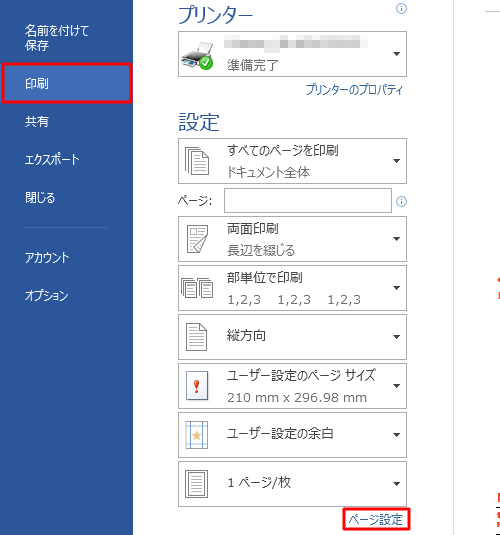The width and height of the screenshot is (500, 535).
Task: Expand the 部単位で印刷 dropdown arrow
Action: coord(397,288)
